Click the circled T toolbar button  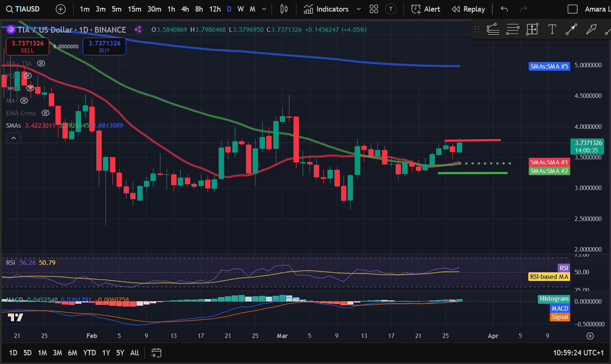[x=391, y=9]
